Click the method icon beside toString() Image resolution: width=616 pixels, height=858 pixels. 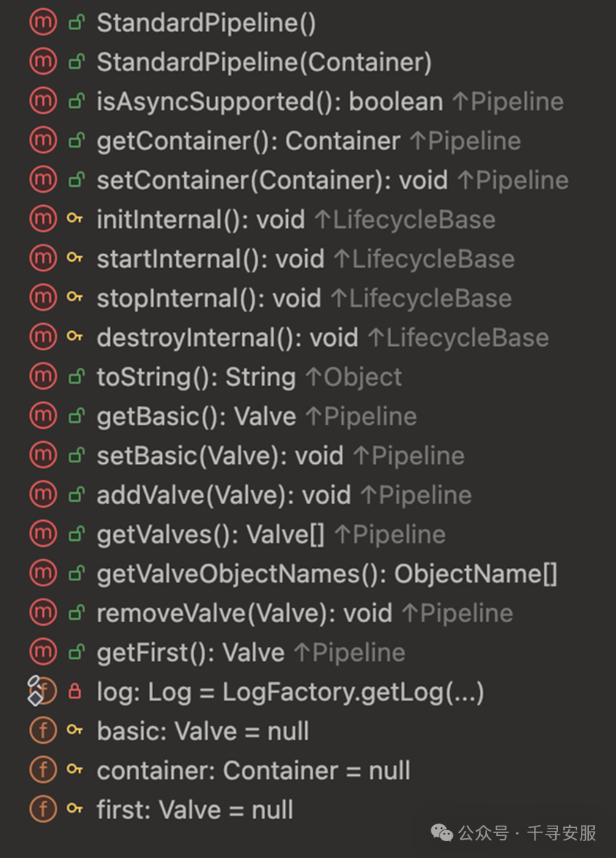point(42,377)
